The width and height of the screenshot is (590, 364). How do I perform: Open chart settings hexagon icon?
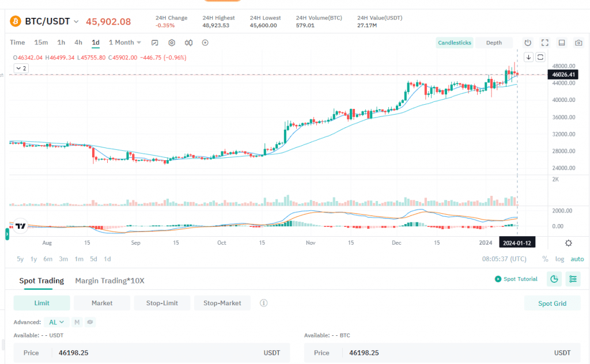[x=172, y=43]
